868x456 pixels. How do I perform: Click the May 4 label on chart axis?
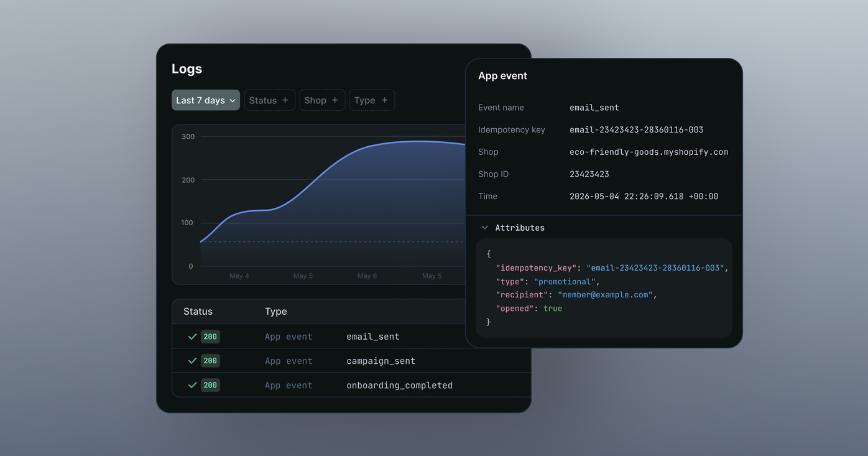click(x=239, y=276)
